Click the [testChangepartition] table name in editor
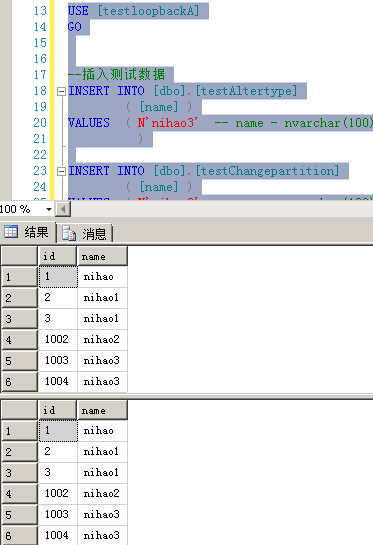Image resolution: width=373 pixels, height=545 pixels. click(x=267, y=171)
